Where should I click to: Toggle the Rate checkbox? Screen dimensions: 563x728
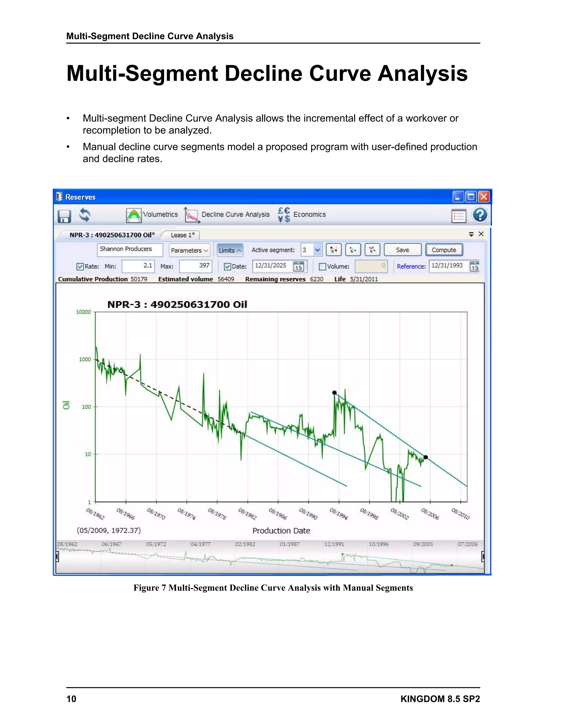click(x=80, y=267)
